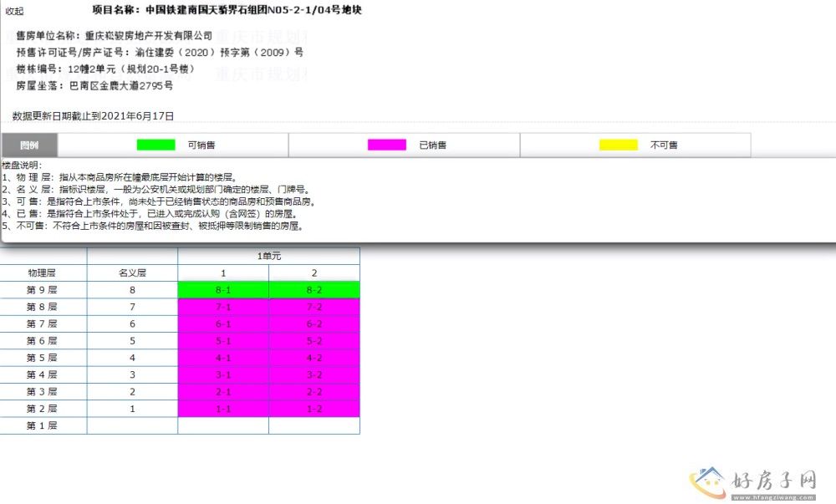The image size is (836, 504).
Task: Click the project name title 项目名称
Action: click(x=227, y=10)
